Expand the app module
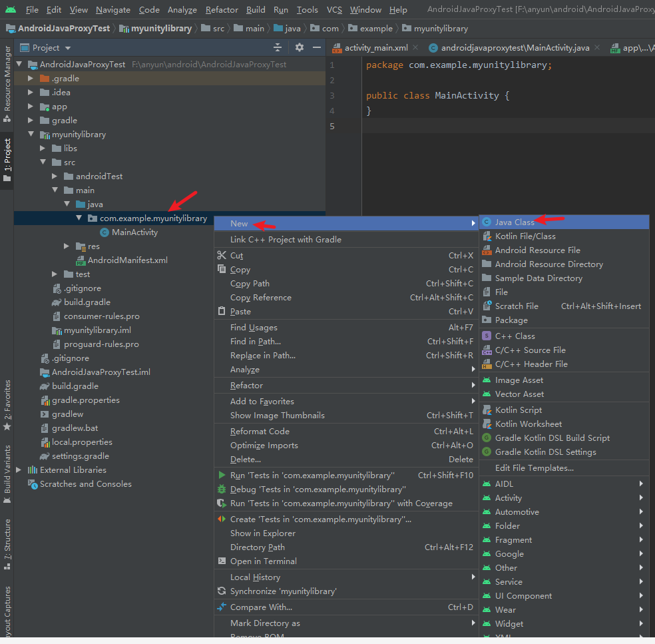The height and width of the screenshot is (644, 655). coord(30,106)
